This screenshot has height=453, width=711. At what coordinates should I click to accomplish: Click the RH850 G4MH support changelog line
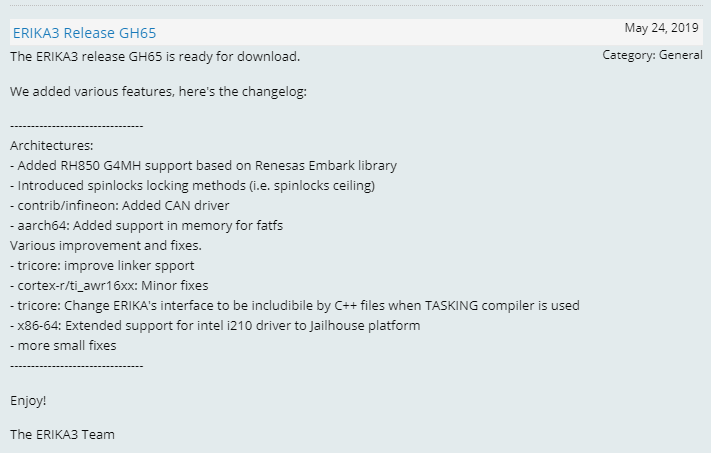tap(204, 166)
